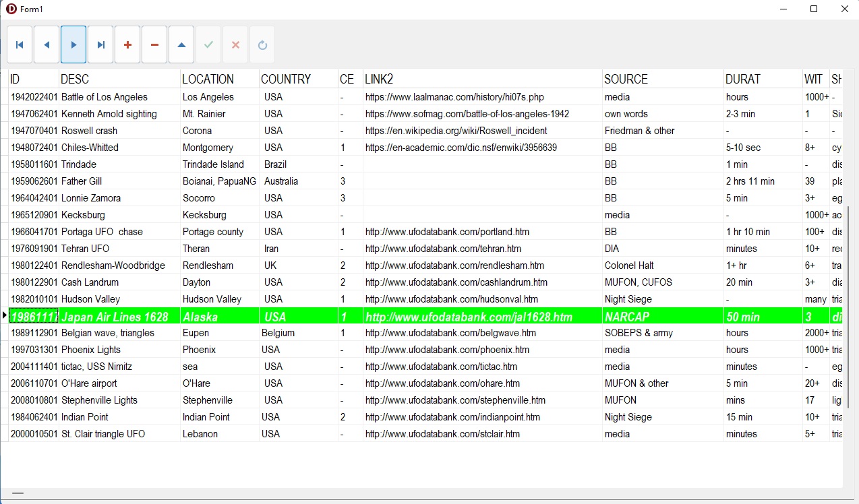Viewport: 859px width, 504px height.
Task: Click the refresh data button
Action: click(x=262, y=44)
